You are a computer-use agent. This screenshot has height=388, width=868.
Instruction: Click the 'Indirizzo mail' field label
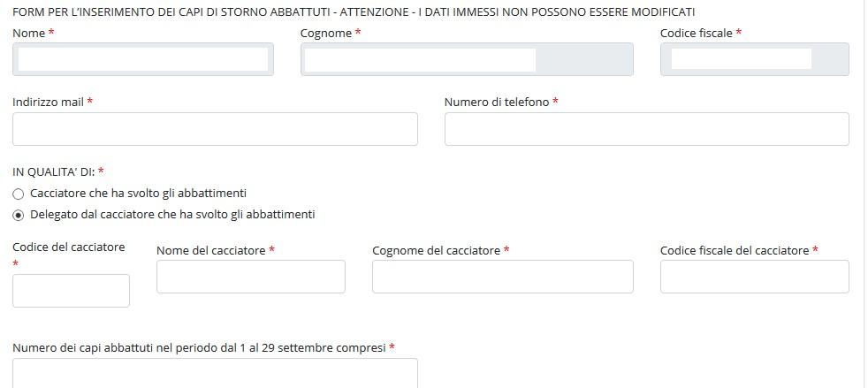point(48,102)
